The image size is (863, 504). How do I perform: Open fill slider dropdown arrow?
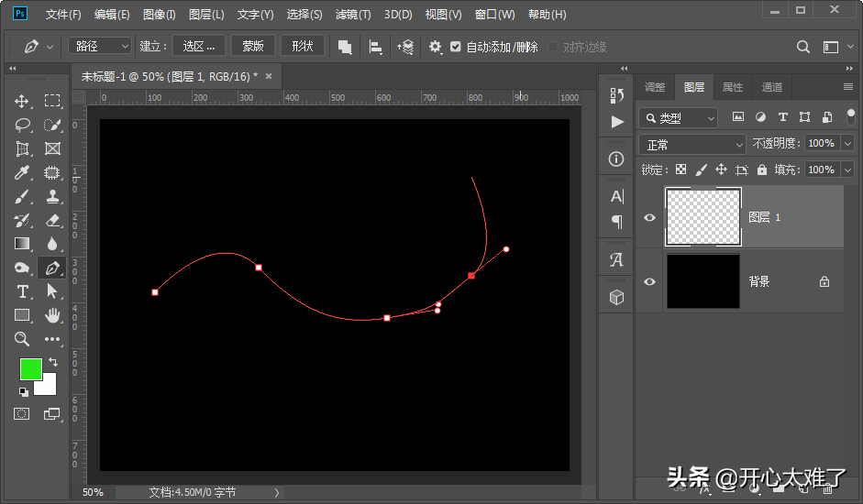(847, 170)
